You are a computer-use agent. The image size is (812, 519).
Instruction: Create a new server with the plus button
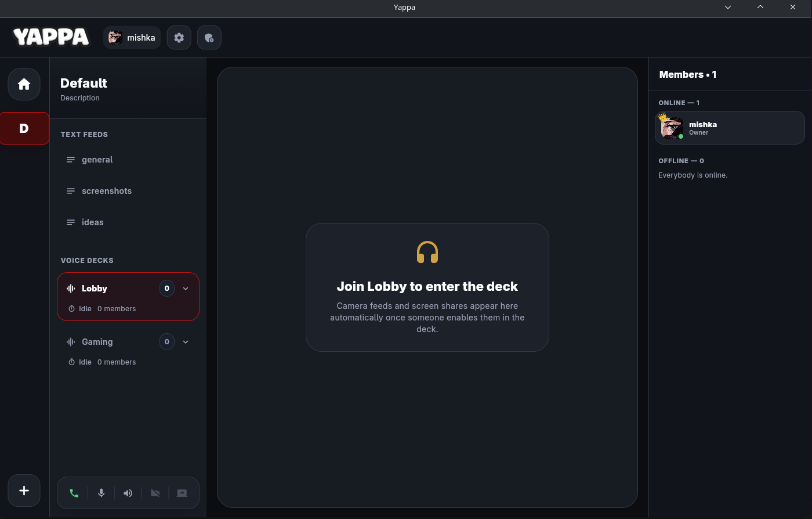click(24, 490)
